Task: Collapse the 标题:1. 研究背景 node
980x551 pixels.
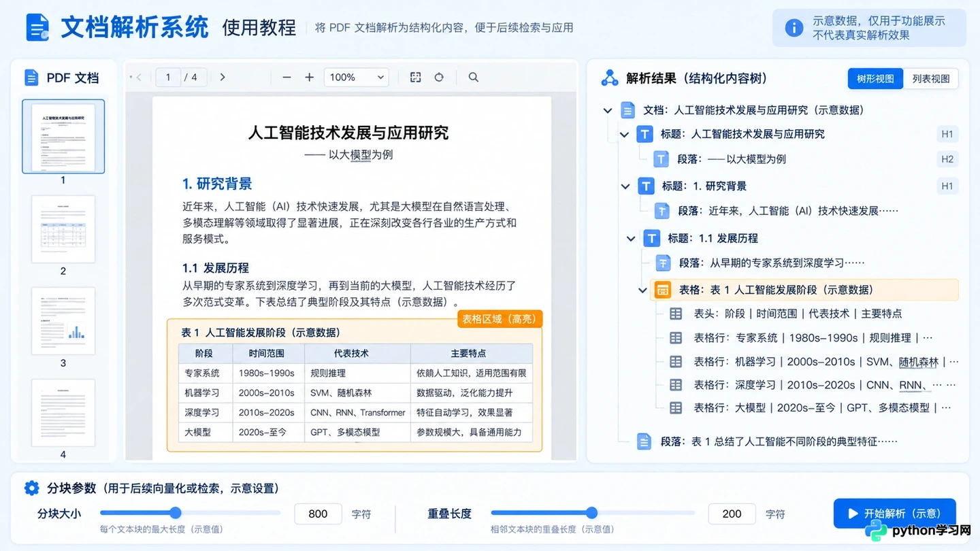Action: coord(625,186)
